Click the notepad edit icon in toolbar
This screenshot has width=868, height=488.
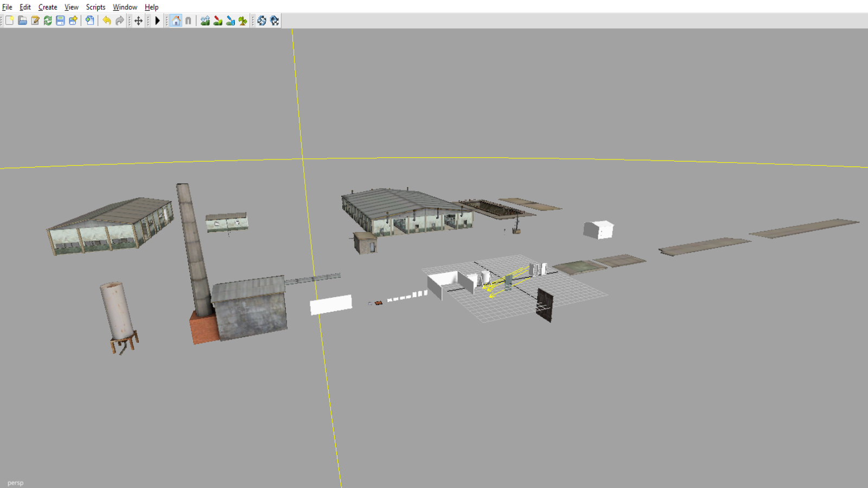coord(35,21)
